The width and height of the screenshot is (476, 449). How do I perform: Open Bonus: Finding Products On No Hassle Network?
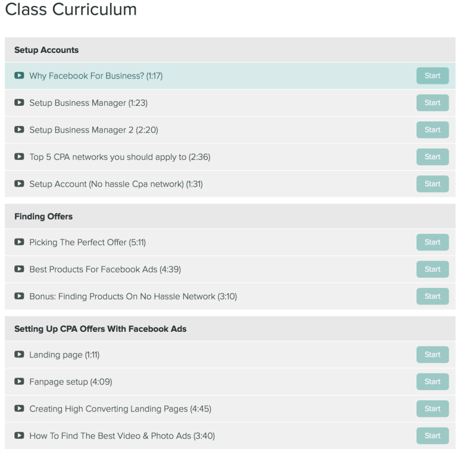coord(133,296)
